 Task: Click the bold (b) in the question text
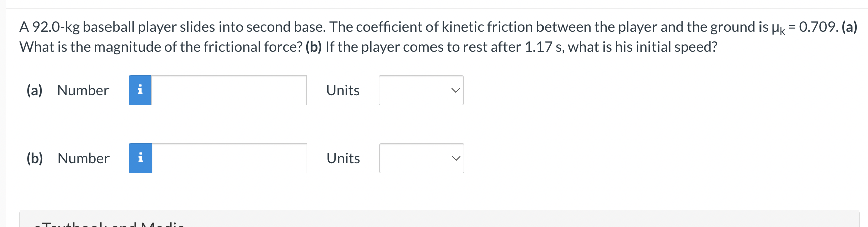(313, 47)
